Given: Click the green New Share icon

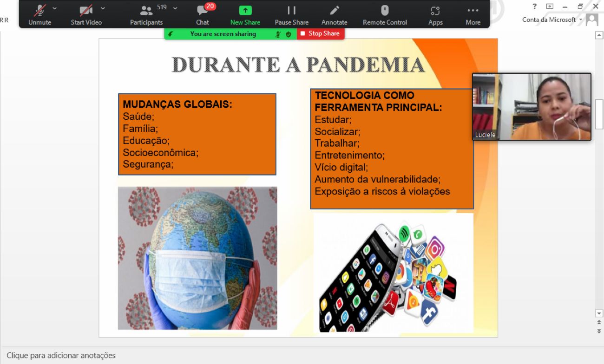Looking at the screenshot, I should pyautogui.click(x=245, y=11).
